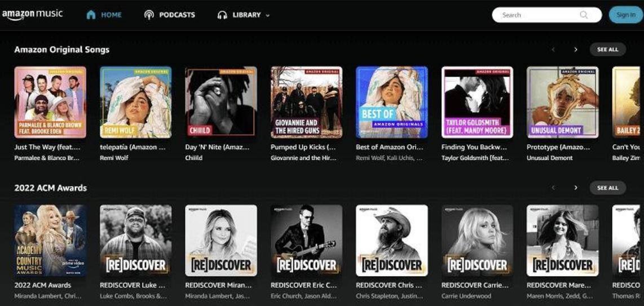Viewport: 644px width, 306px height.
Task: Click the Carrie Underwood artist link
Action: (466, 296)
